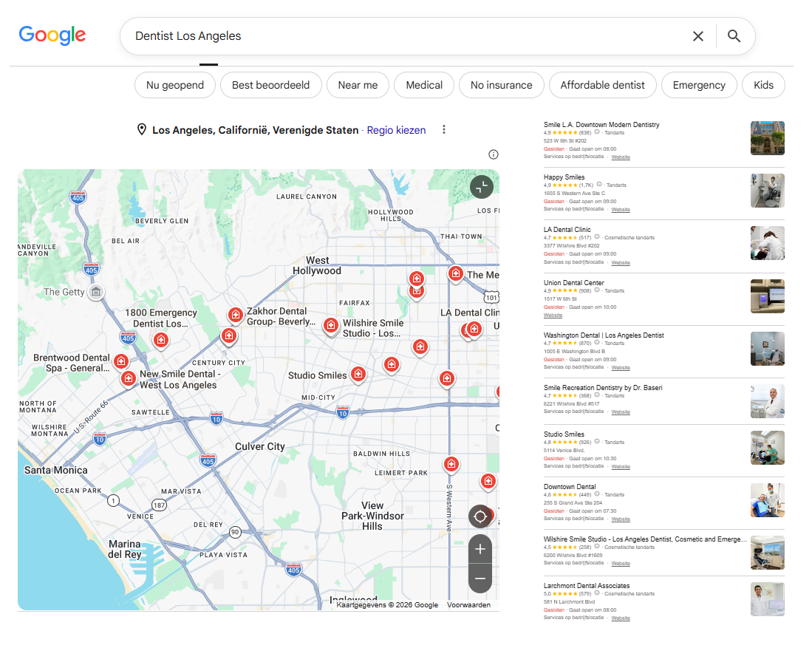
Task: Apply the Nu geopend filter chip
Action: click(x=175, y=85)
